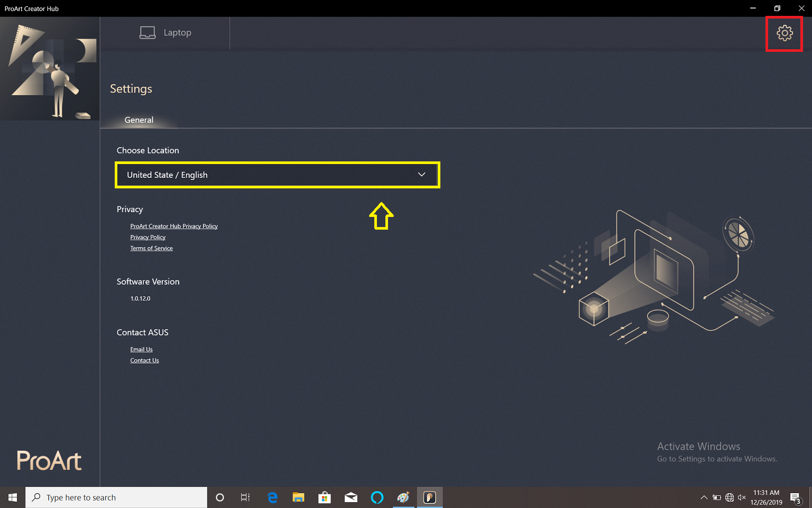Screen dimensions: 812x508
Task: Open ProArt Creator Hub Privacy Policy link
Action: pos(174,226)
